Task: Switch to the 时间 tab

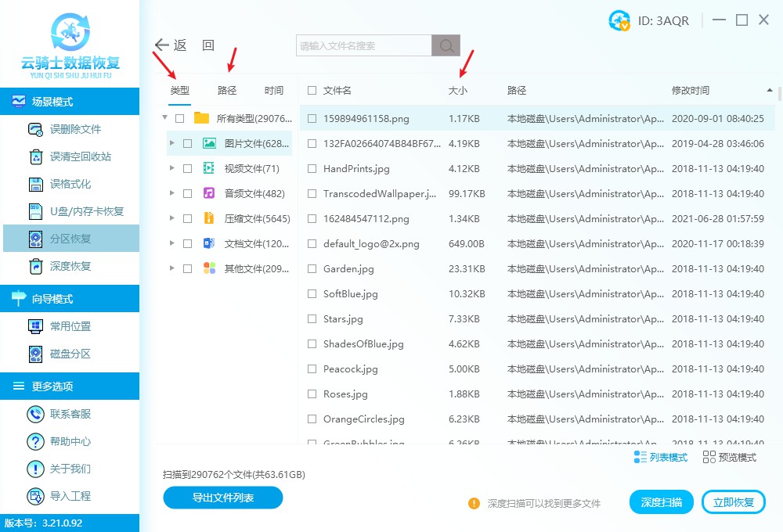Action: [273, 90]
